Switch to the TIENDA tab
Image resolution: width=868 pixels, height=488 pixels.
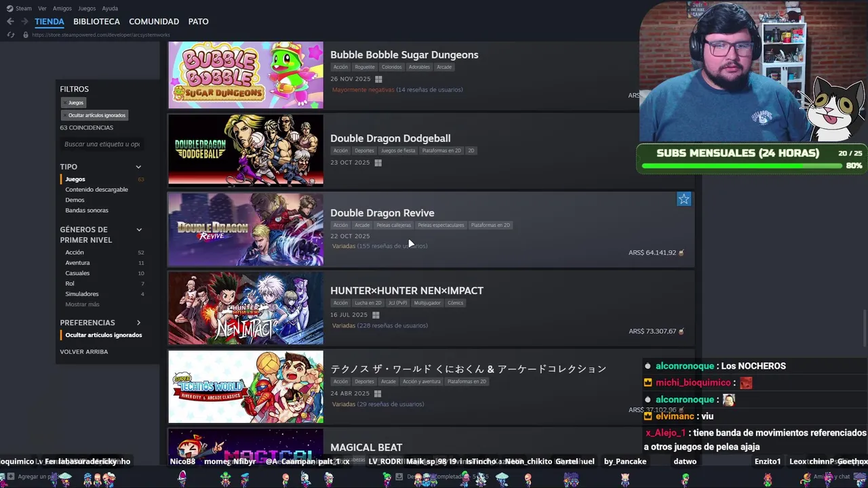[x=50, y=22]
